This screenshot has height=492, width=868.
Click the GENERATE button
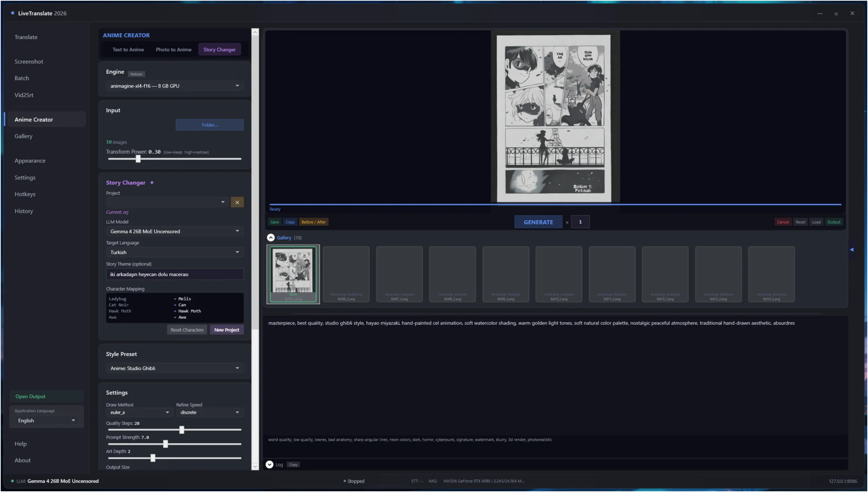pyautogui.click(x=538, y=222)
